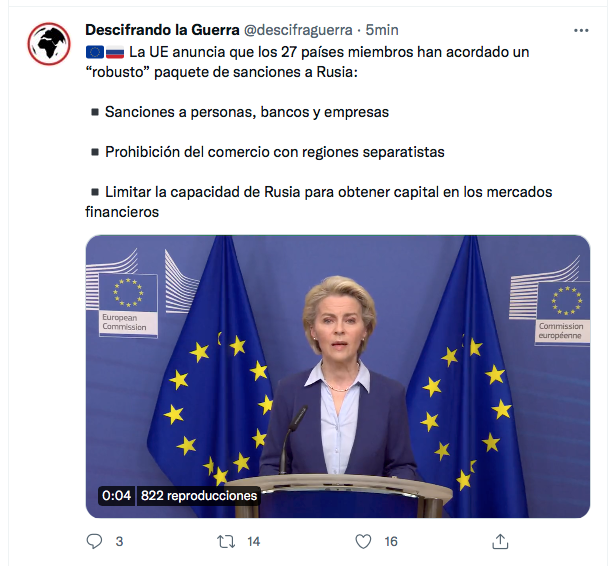615x566 pixels.
Task: Open the @descifraguerra handle link
Action: point(298,30)
